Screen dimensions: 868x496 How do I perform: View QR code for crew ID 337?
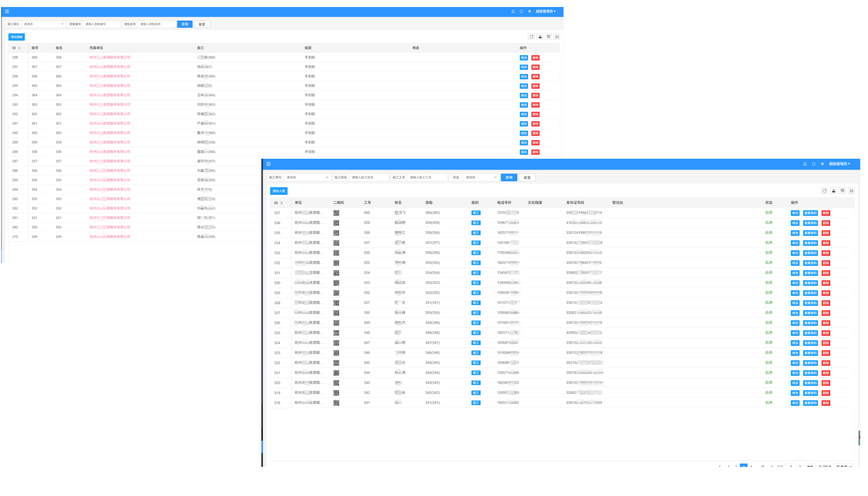[336, 213]
